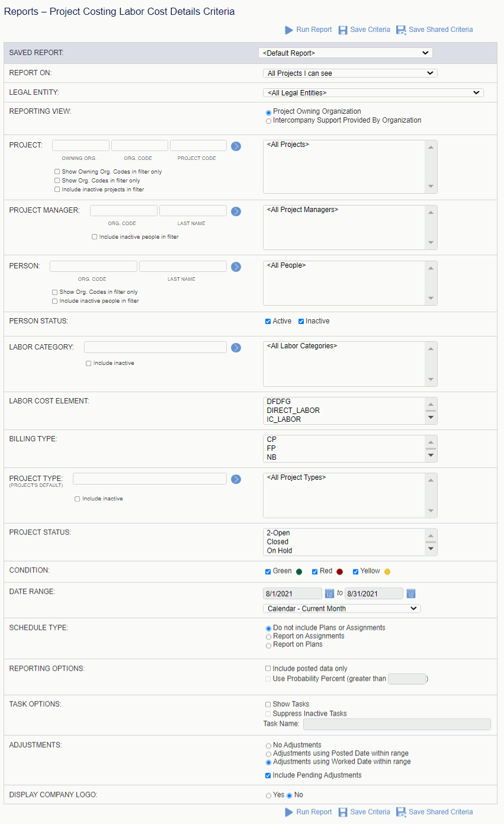
Task: Expand the Calendar - Current Month dropdown
Action: click(x=342, y=608)
